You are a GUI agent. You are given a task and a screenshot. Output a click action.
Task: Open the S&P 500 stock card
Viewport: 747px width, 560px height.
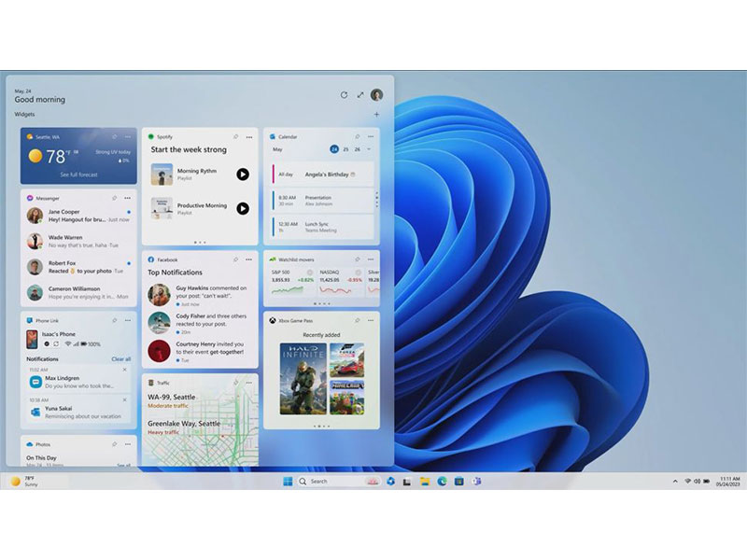292,282
